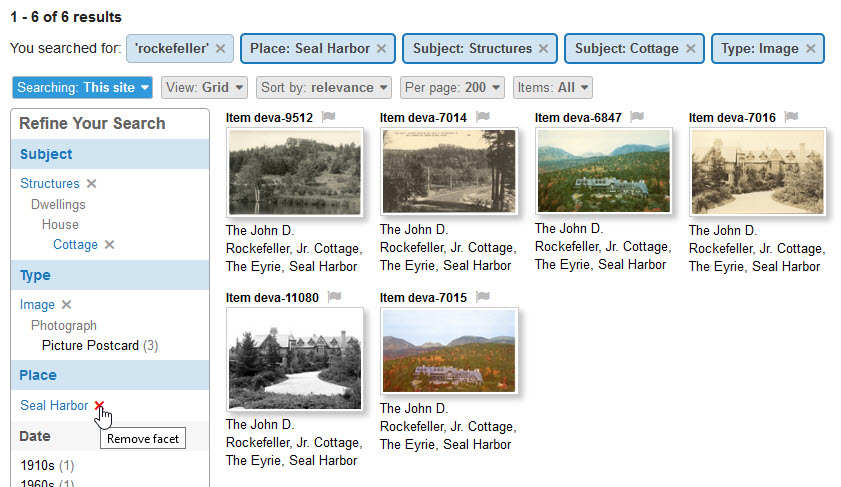The height and width of the screenshot is (487, 841).
Task: Flag item deva-6847
Action: pos(637,116)
